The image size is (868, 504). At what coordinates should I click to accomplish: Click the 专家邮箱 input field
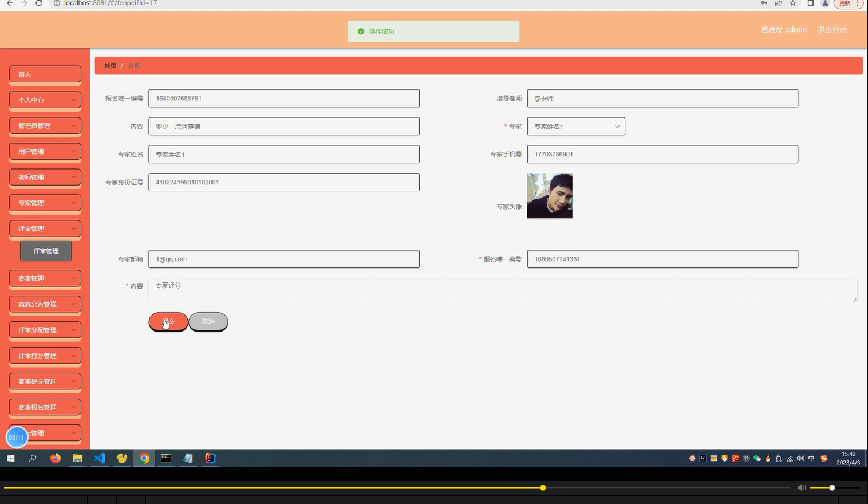click(x=284, y=259)
